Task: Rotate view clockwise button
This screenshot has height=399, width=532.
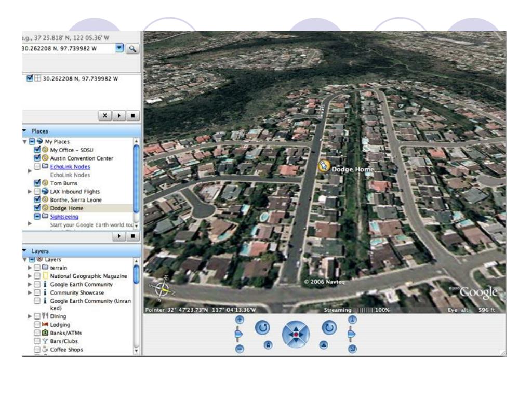Action: click(329, 328)
